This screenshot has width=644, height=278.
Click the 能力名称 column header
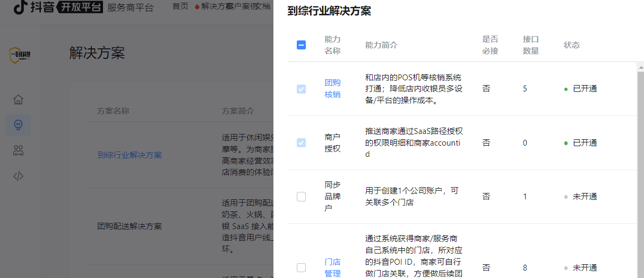(333, 45)
